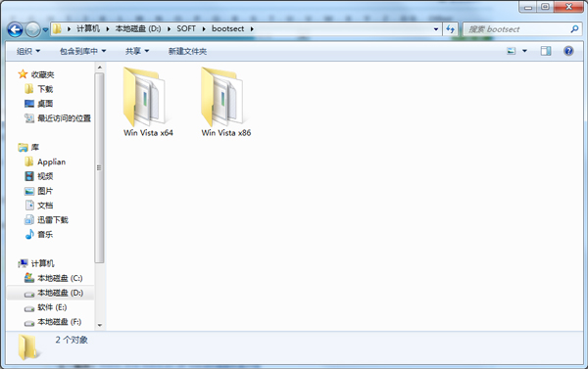Click the drive icon beside 软件 (E:)
This screenshot has height=369, width=588.
pos(29,308)
